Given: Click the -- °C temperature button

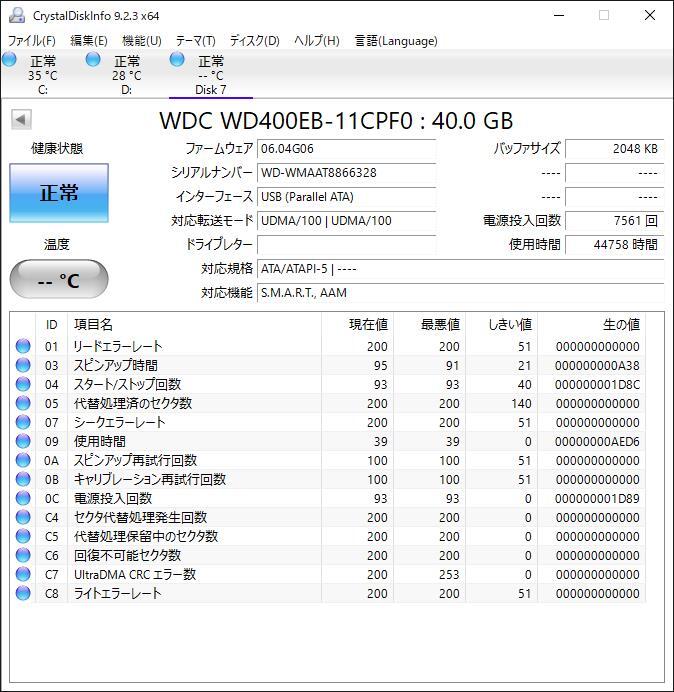Looking at the screenshot, I should pyautogui.click(x=59, y=279).
